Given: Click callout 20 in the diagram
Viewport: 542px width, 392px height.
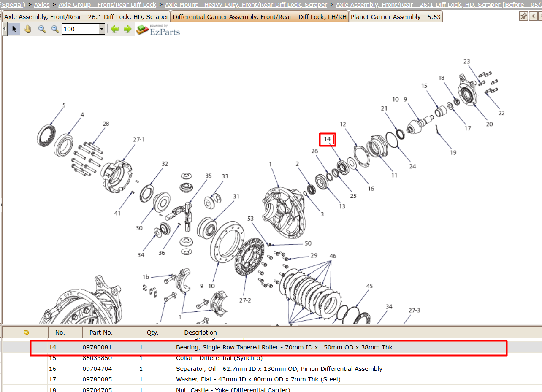Looking at the screenshot, I should pos(489,124).
